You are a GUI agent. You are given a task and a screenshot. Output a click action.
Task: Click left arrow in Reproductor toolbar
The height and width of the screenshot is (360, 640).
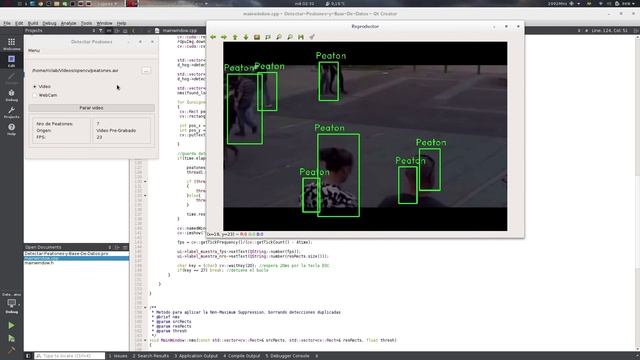(x=213, y=37)
